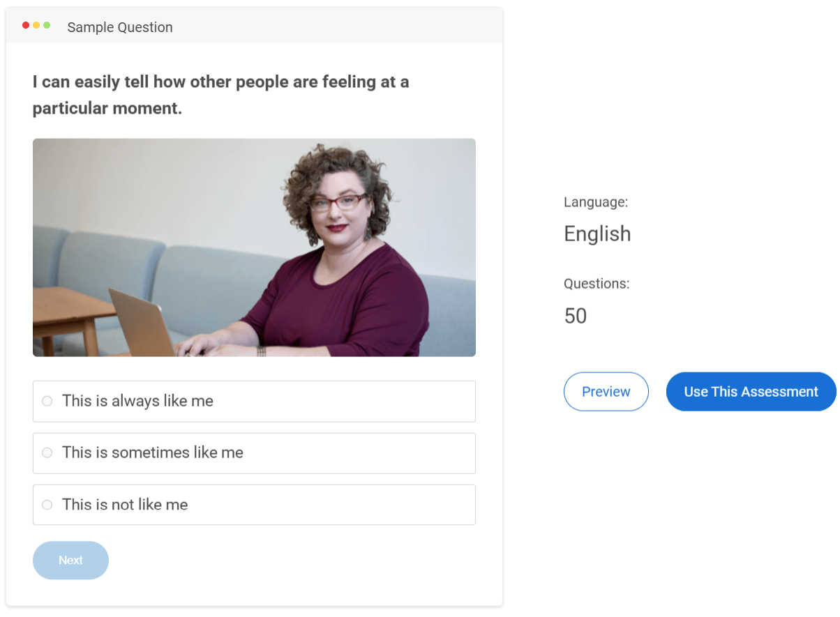Click the "Questions:" label
Screen dimensions: 840x617
pyautogui.click(x=597, y=284)
